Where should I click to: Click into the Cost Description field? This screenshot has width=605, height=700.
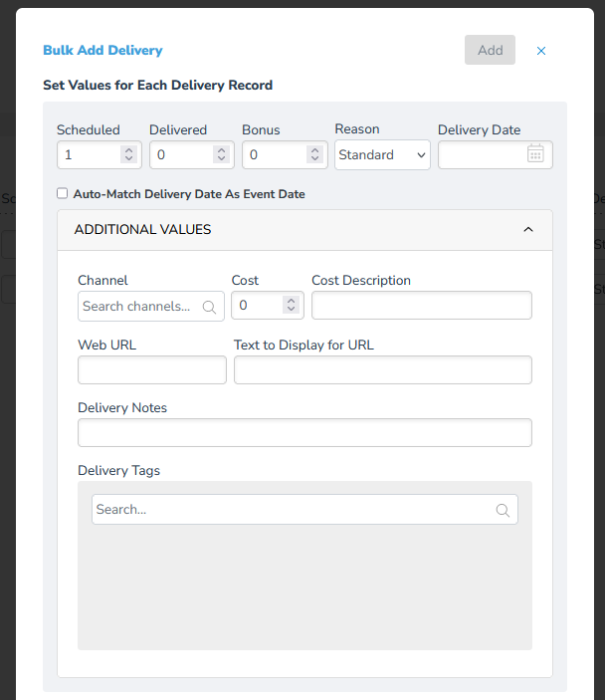tap(421, 306)
